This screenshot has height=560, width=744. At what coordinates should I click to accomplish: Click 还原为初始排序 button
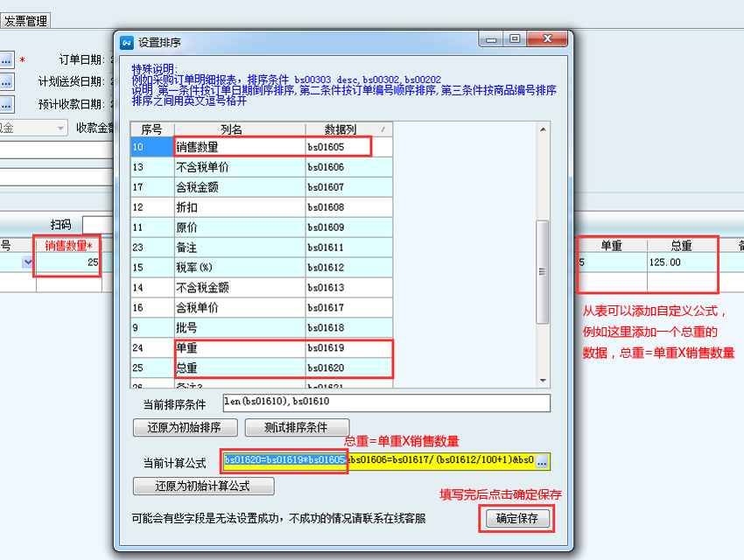[x=185, y=428]
